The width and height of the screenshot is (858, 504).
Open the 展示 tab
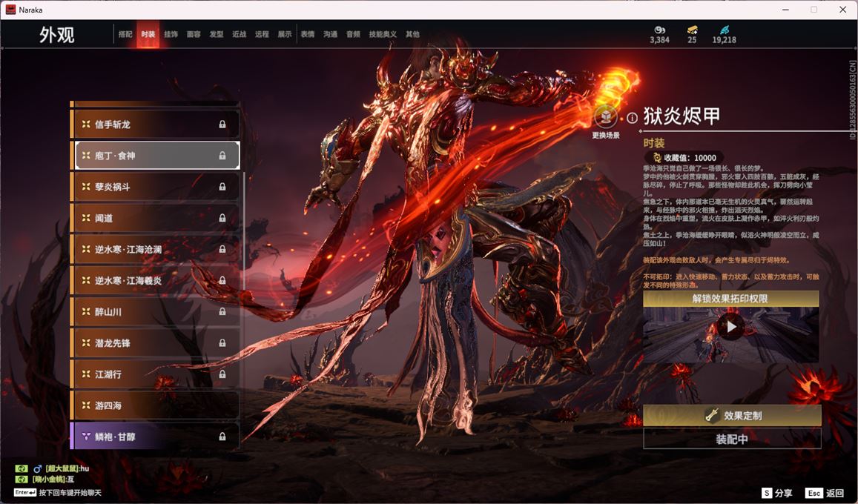[x=285, y=34]
